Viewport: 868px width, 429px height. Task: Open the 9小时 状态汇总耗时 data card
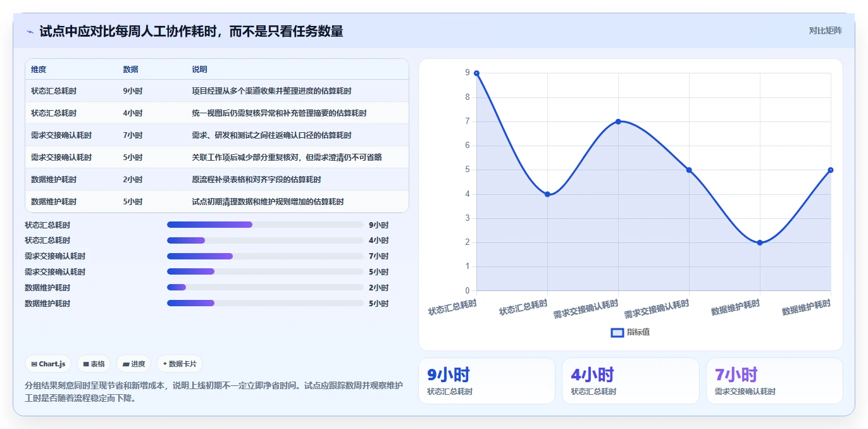(x=487, y=381)
